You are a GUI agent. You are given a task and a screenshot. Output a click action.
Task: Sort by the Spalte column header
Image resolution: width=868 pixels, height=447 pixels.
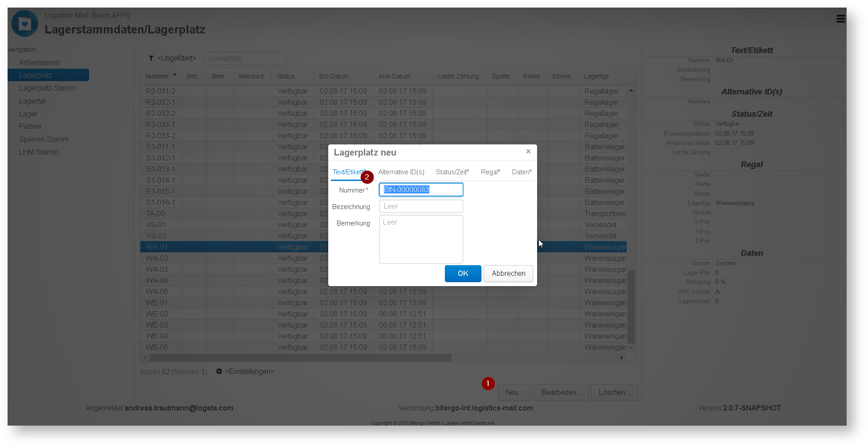click(x=501, y=76)
